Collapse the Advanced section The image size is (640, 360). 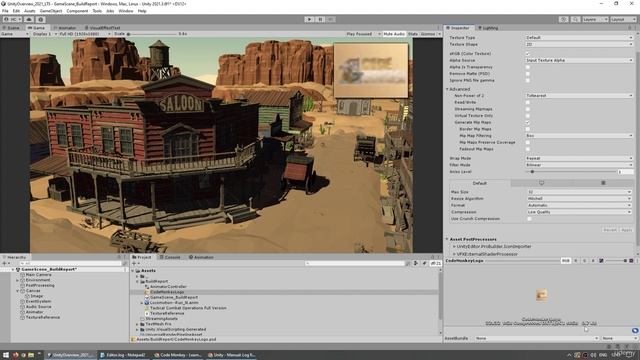pos(447,89)
